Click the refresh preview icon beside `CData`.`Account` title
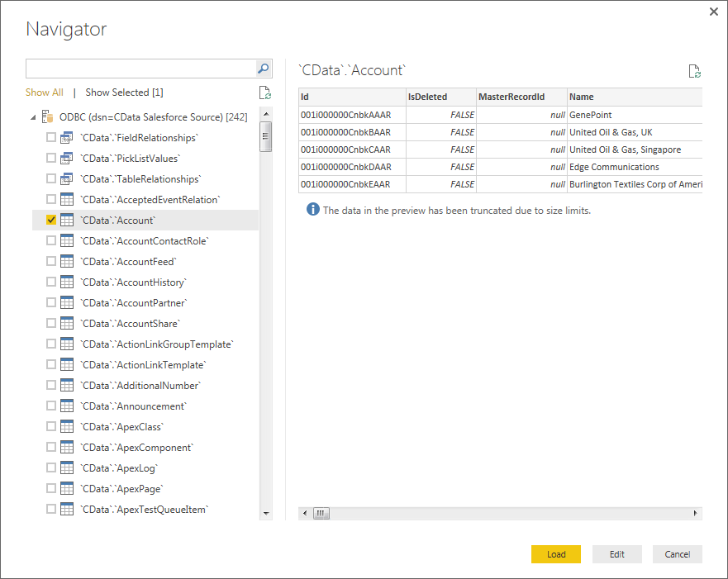 click(x=694, y=72)
